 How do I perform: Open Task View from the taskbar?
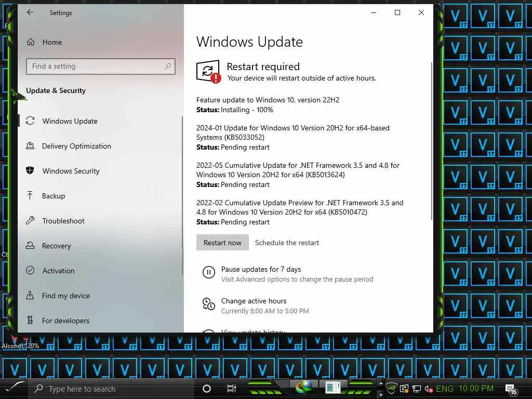point(231,389)
